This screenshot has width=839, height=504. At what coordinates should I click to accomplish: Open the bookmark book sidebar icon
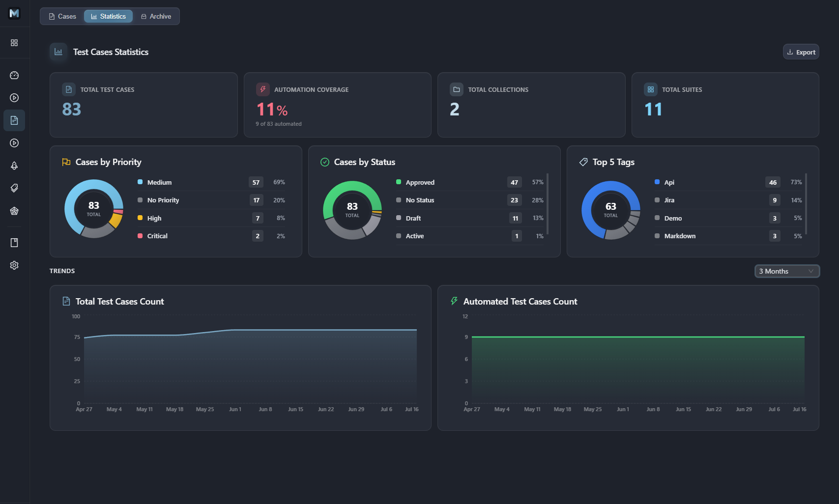click(14, 243)
